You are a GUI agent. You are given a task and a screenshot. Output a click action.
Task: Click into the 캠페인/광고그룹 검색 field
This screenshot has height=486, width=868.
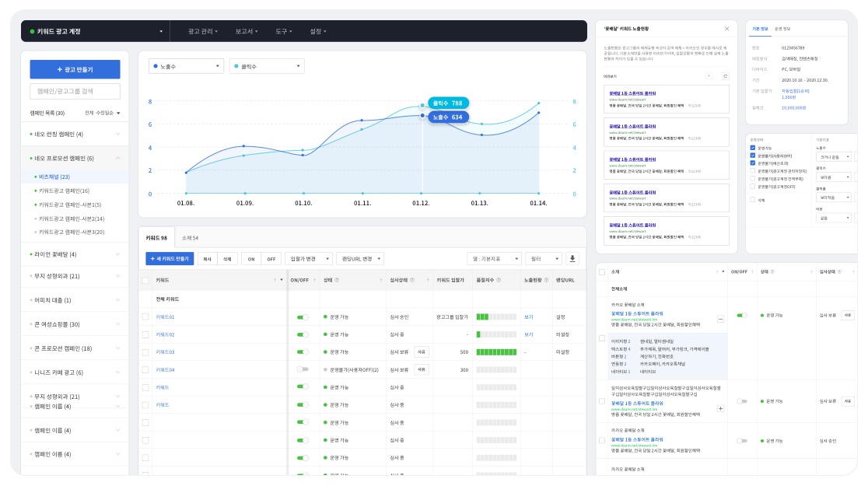[75, 92]
